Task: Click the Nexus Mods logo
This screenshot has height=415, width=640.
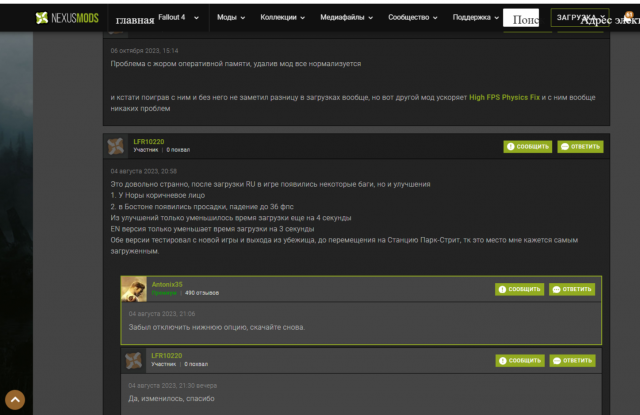Action: click(x=66, y=18)
